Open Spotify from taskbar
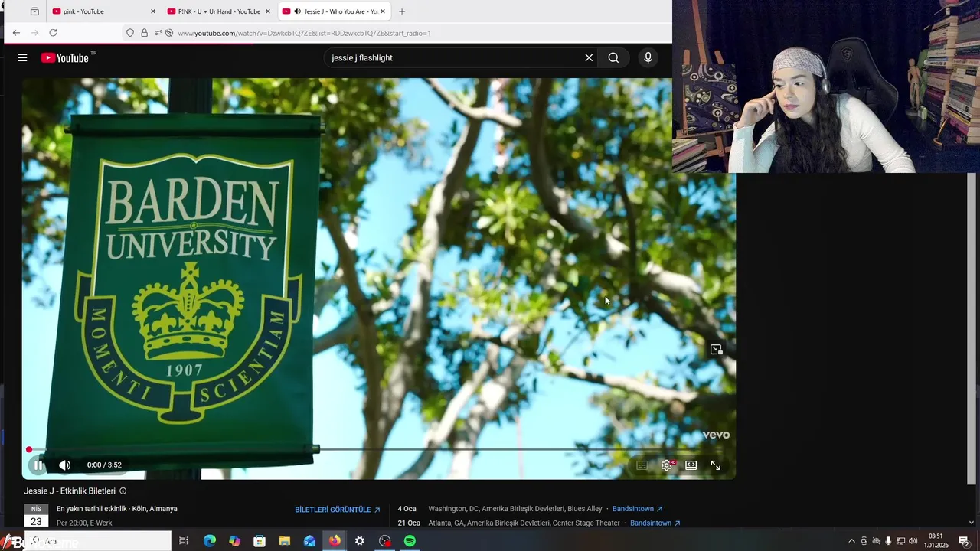980x551 pixels. pyautogui.click(x=410, y=541)
